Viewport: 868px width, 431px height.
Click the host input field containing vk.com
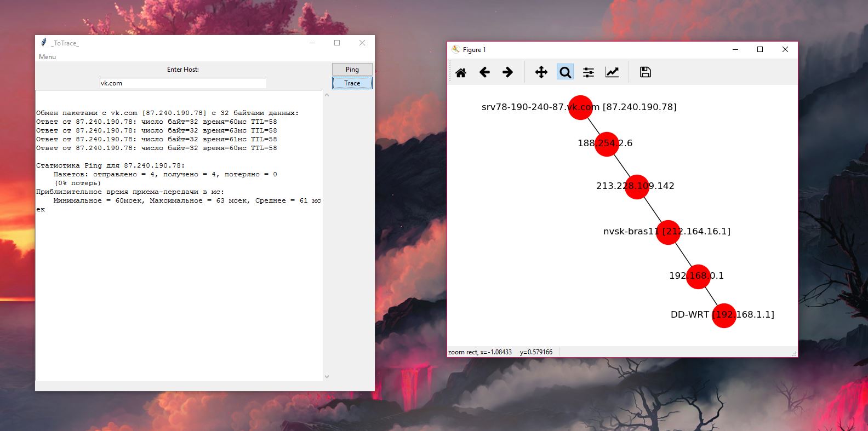(x=182, y=83)
